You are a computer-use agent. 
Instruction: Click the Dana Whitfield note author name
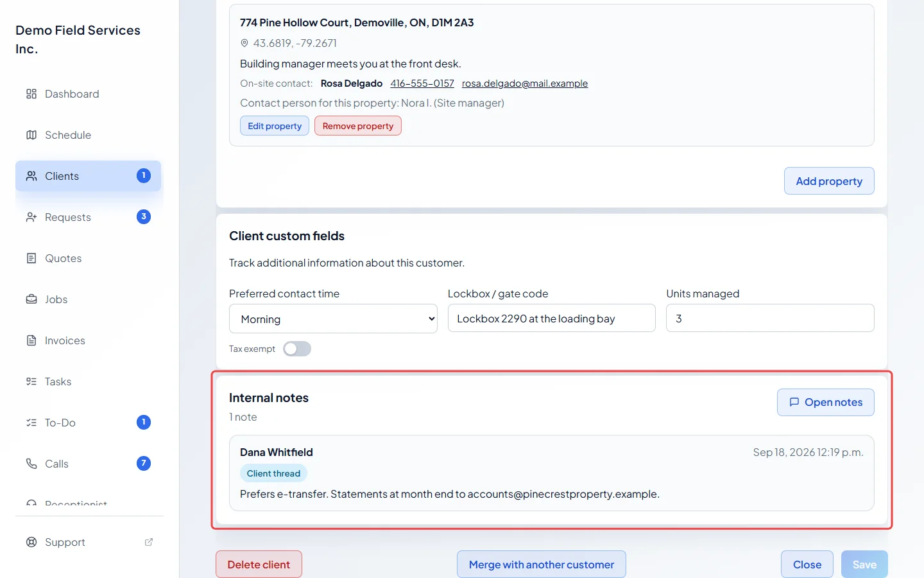(x=277, y=452)
